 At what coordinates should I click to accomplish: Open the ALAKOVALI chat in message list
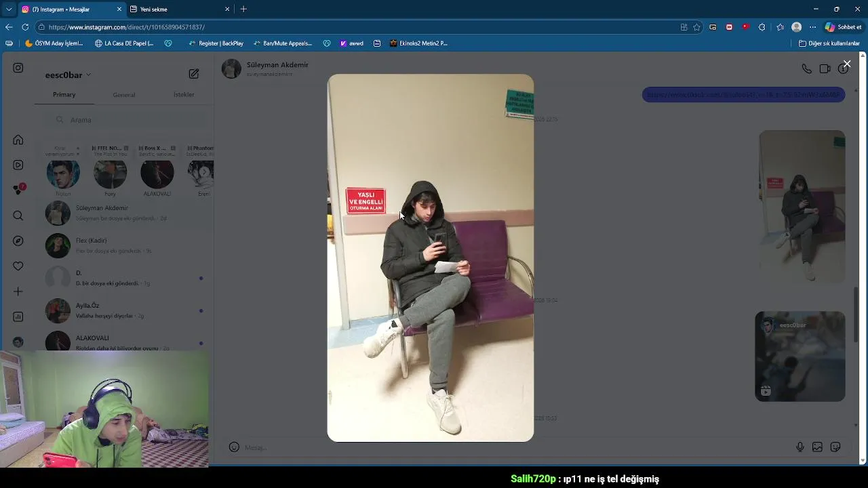point(124,341)
